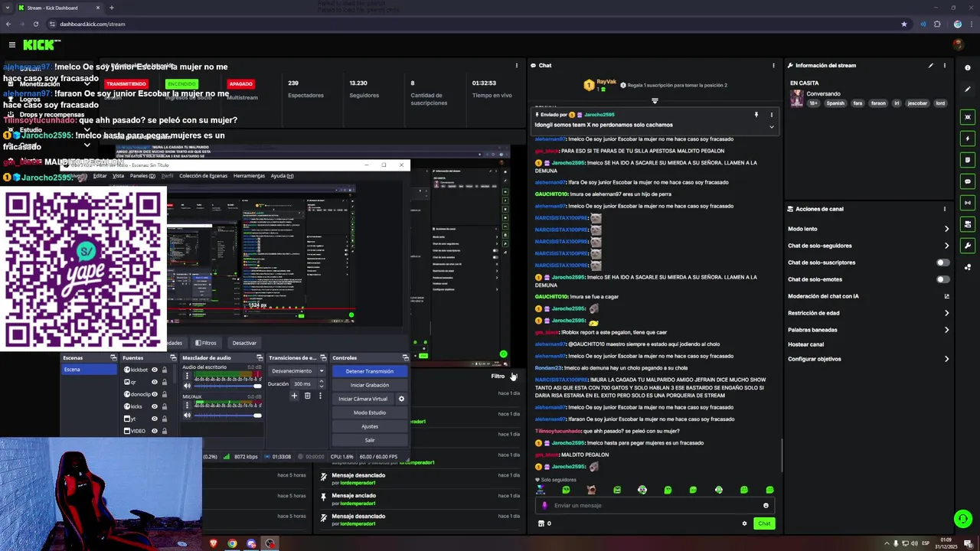Hide the kicks source with its eye icon
Screen dimensions: 980x551
pyautogui.click(x=155, y=406)
